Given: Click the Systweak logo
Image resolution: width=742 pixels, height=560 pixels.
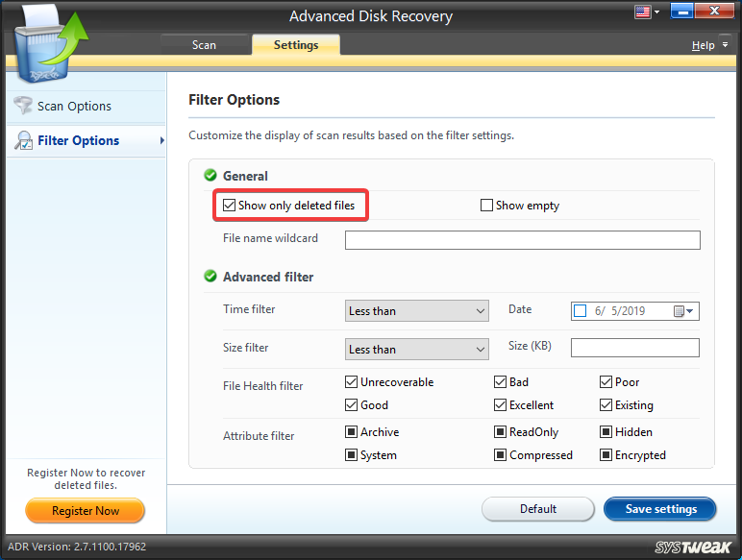Looking at the screenshot, I should (693, 548).
